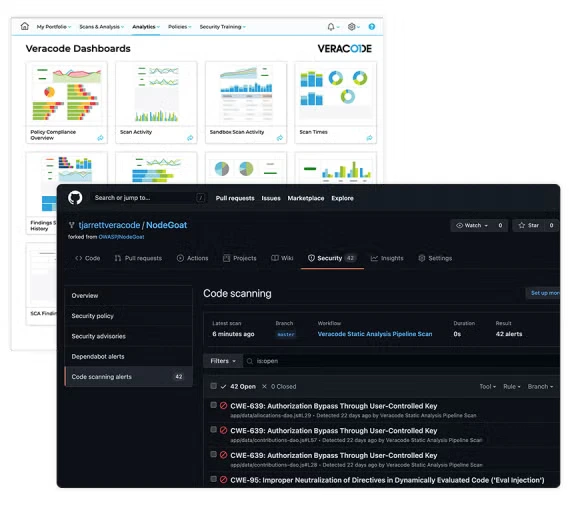Viewport: 570px width, 528px height.
Task: Click the GitHub octocat logo
Action: 75,198
